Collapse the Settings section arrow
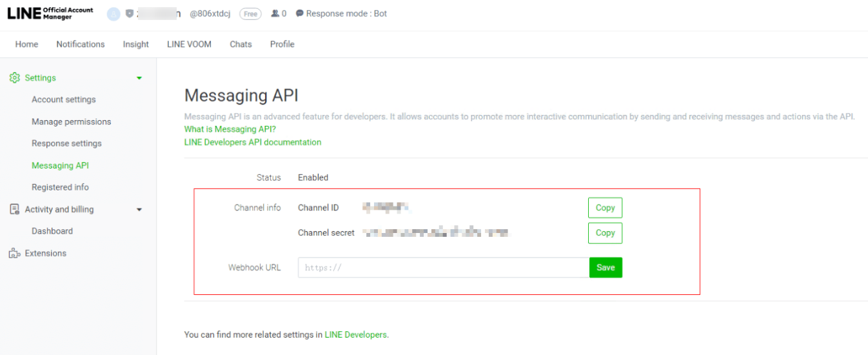This screenshot has width=868, height=355. [139, 78]
